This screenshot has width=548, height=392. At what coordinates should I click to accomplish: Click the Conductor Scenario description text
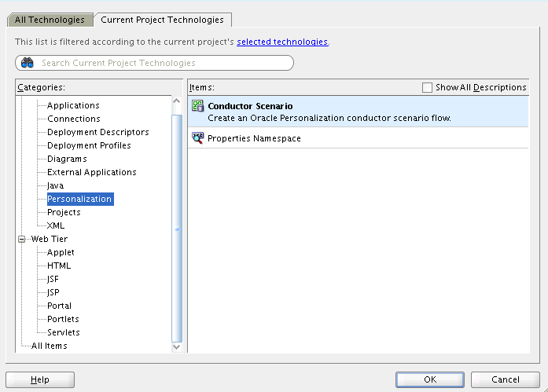(329, 118)
